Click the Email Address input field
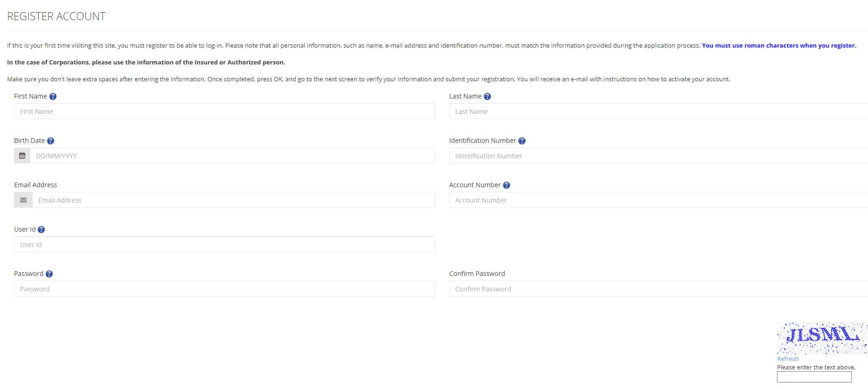Screen dimensions: 868x389 click(233, 200)
